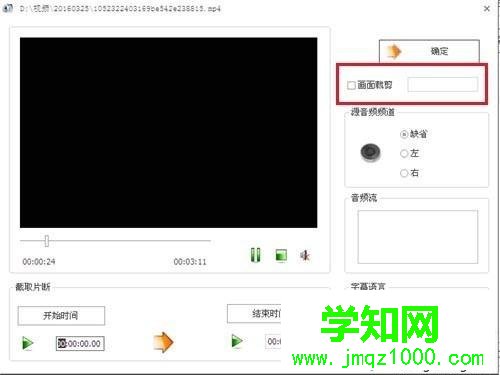Stop playback with the green stop icon
Image resolution: width=500 pixels, height=375 pixels.
281,256
